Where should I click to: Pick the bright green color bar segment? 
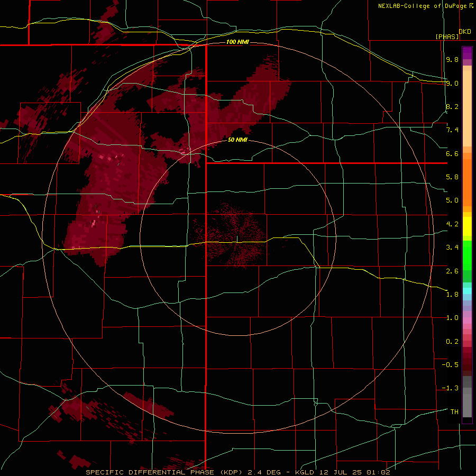(467, 255)
